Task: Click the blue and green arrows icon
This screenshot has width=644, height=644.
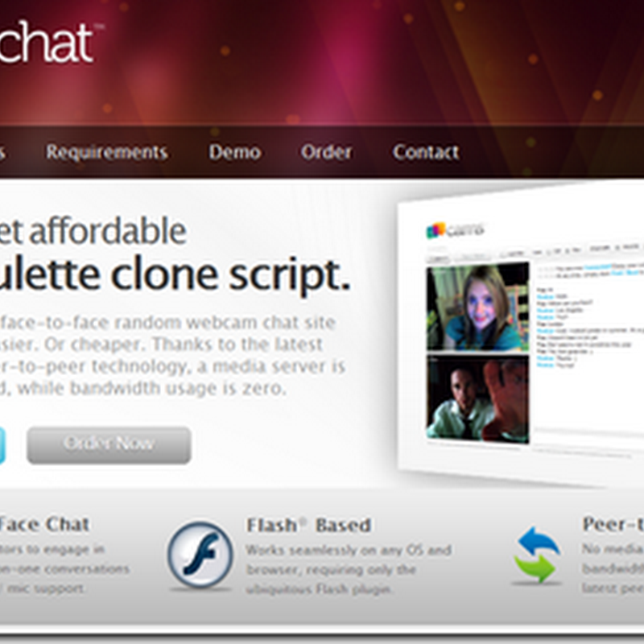Action: point(538,555)
